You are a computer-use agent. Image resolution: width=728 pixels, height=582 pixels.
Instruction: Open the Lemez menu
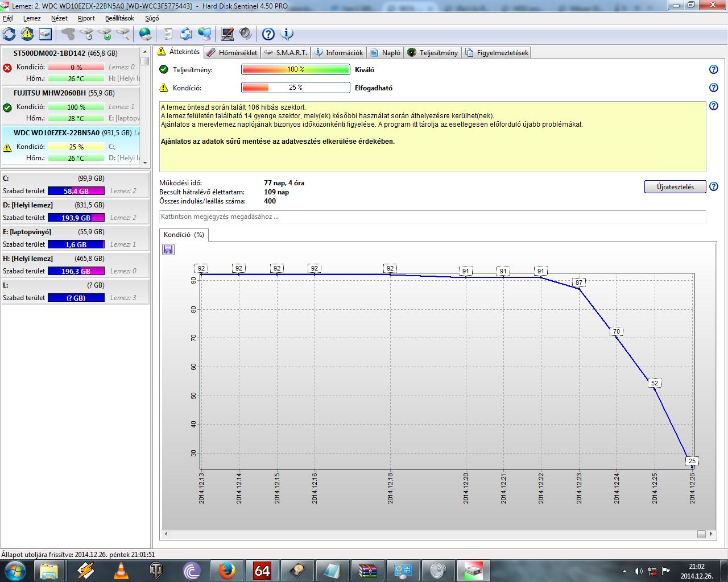[x=32, y=18]
